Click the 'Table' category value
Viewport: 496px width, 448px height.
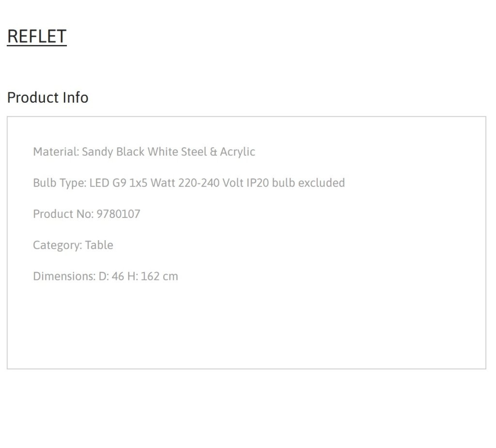99,245
